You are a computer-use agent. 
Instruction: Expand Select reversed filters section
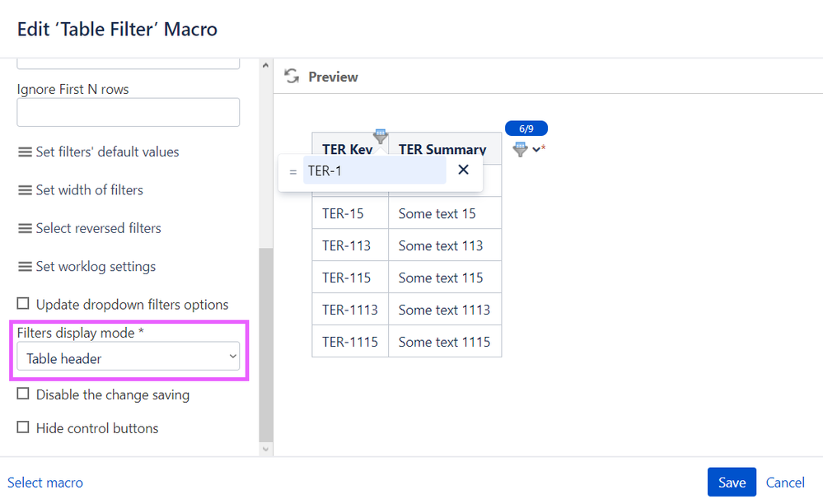89,228
